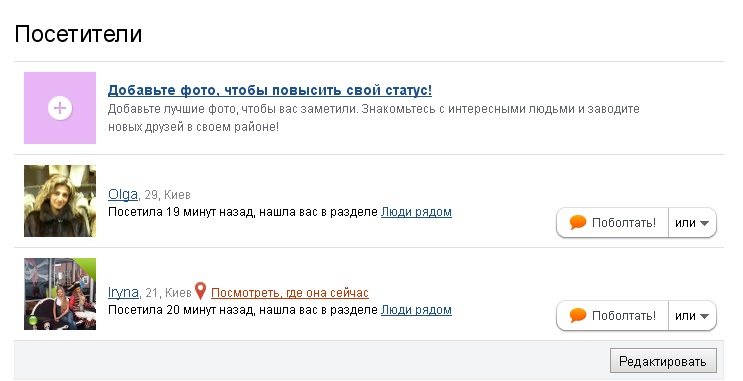Click the green corner ribbon on Iryna's photo
Image resolution: width=743 pixels, height=381 pixels.
click(x=88, y=266)
